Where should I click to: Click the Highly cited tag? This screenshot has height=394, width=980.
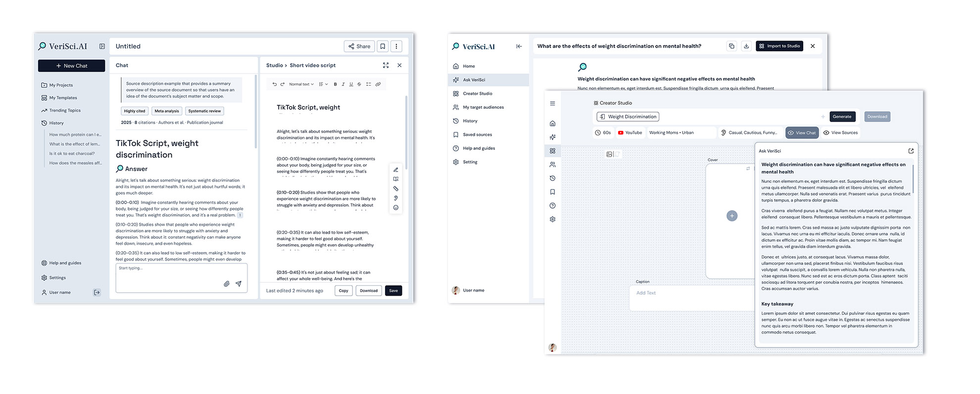point(135,111)
